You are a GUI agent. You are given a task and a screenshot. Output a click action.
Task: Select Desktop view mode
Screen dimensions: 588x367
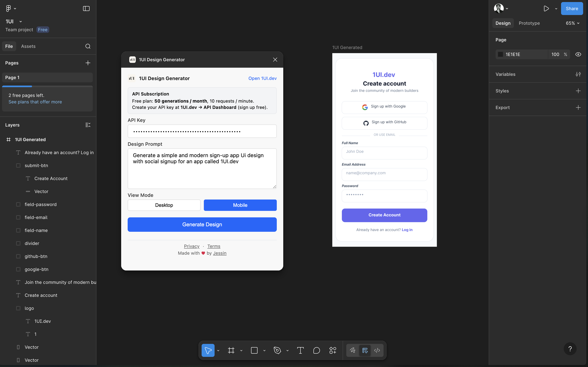[164, 205]
